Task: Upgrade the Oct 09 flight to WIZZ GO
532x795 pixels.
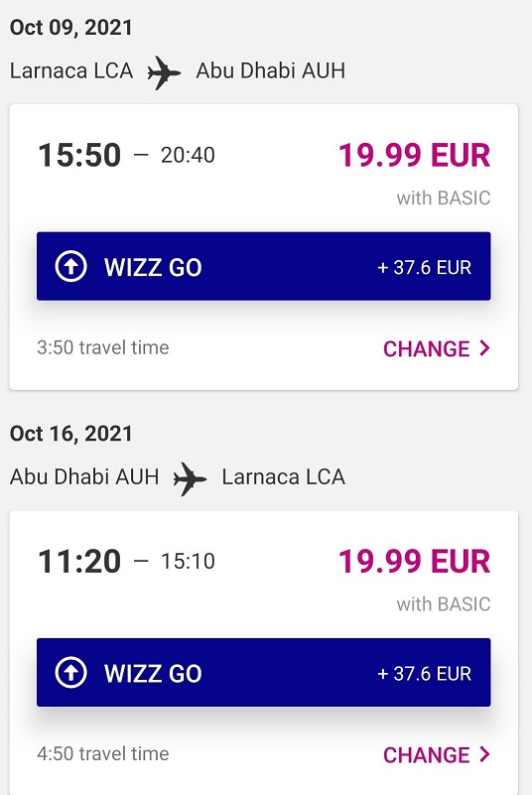Action: coord(264,266)
